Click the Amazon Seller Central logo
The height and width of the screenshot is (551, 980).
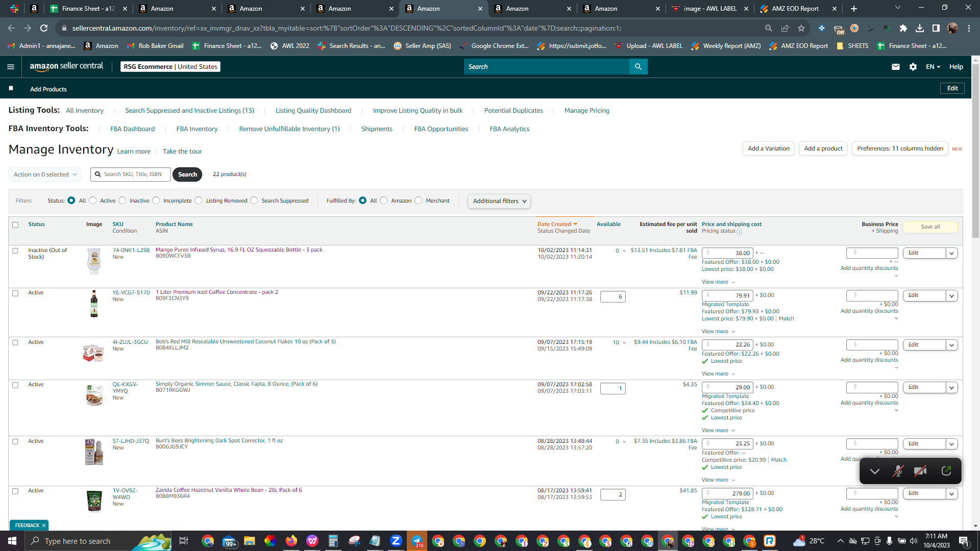[66, 66]
